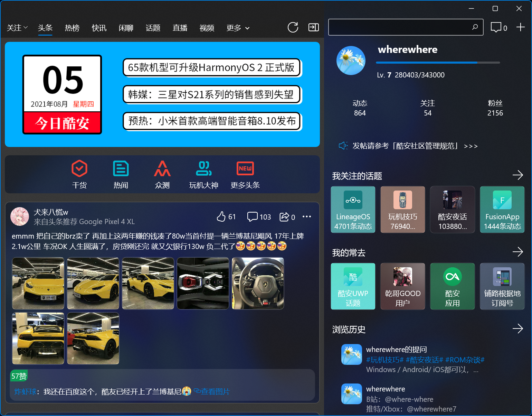Switch to the 热榜 tab
This screenshot has width=532, height=416.
point(72,28)
